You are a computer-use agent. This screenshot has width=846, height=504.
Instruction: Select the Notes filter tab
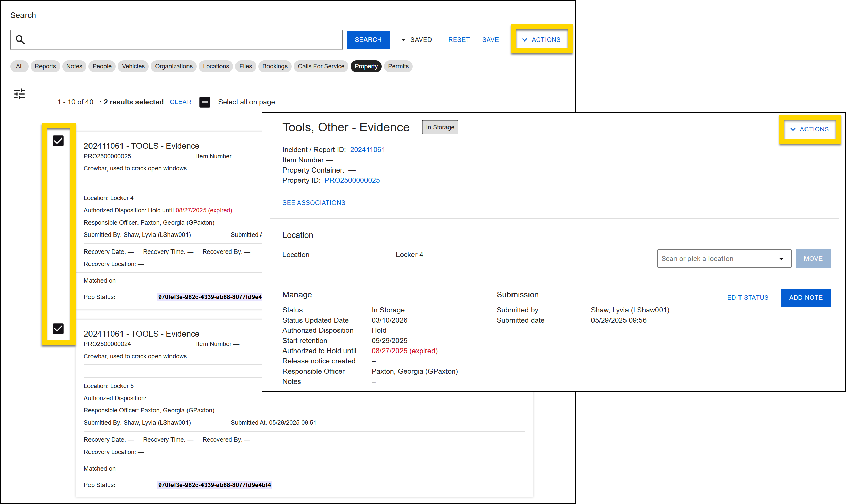[x=74, y=66]
